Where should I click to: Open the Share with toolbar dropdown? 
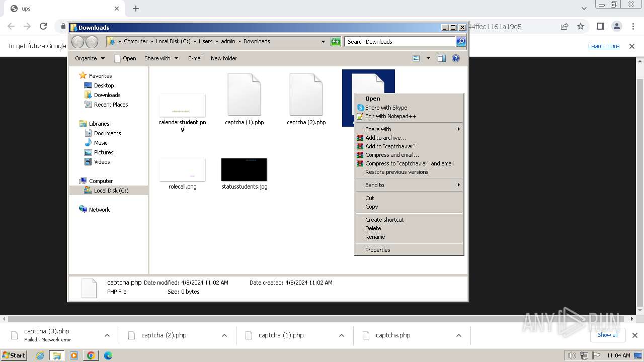pos(161,58)
